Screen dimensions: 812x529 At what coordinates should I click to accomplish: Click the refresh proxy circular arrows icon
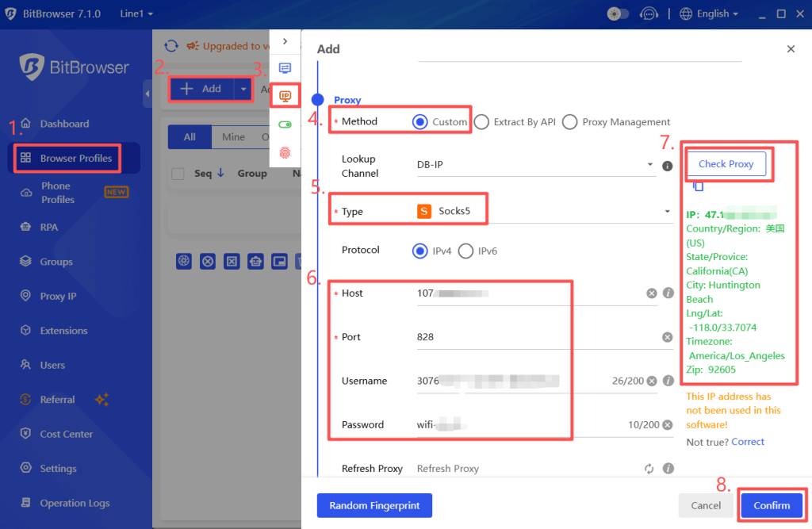(649, 469)
